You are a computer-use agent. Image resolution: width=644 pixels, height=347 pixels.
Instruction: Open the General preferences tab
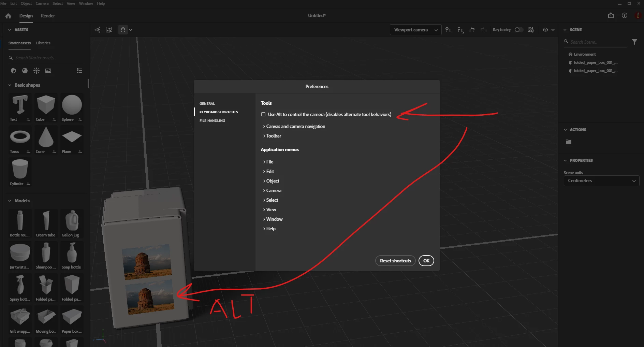pyautogui.click(x=207, y=103)
